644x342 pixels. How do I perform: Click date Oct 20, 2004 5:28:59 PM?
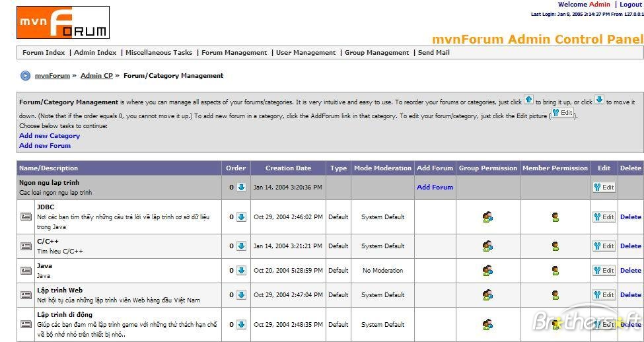click(289, 270)
